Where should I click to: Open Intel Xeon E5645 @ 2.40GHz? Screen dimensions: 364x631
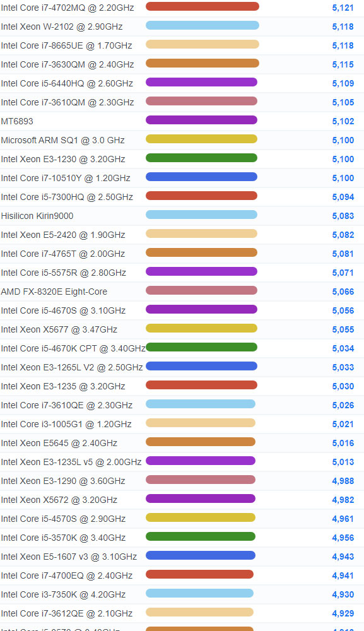point(59,443)
